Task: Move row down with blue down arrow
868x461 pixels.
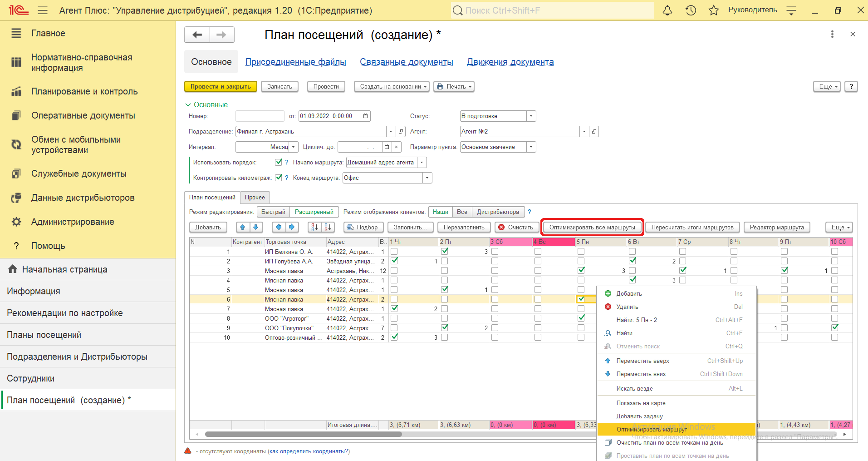Action: pos(256,227)
